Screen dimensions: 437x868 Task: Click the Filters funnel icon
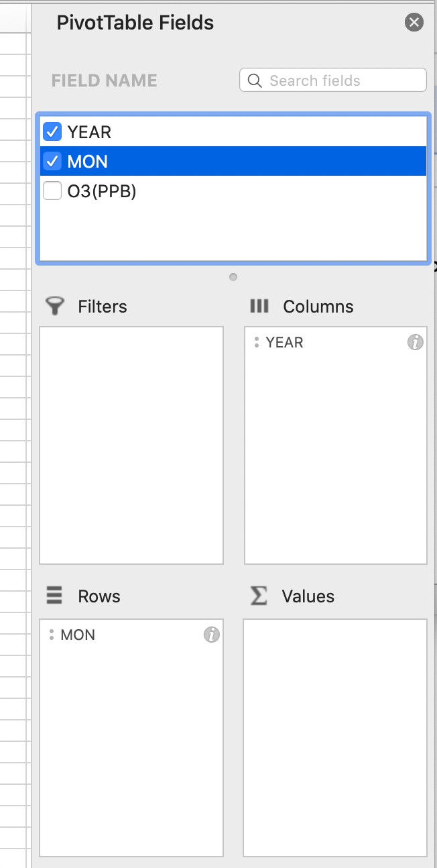[x=55, y=307]
